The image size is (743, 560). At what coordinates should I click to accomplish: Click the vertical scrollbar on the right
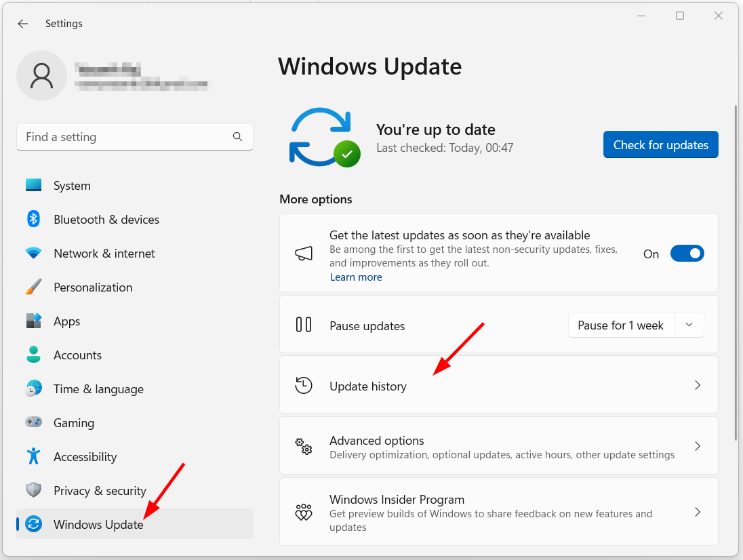736,273
